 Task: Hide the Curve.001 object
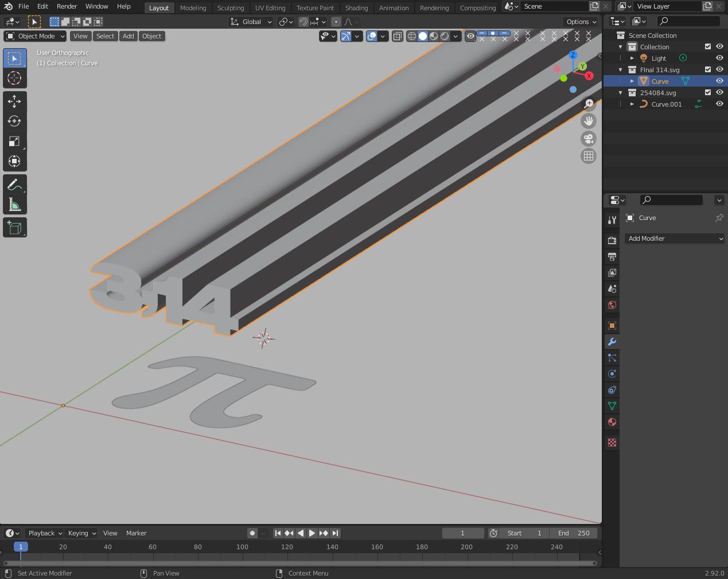719,104
